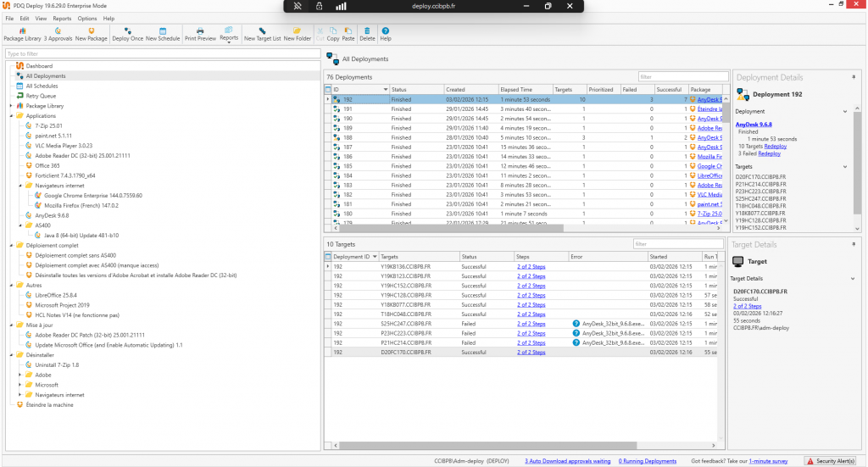Screen dimensions: 868x467
Task: Click the Paste toolbar icon
Action: (348, 34)
